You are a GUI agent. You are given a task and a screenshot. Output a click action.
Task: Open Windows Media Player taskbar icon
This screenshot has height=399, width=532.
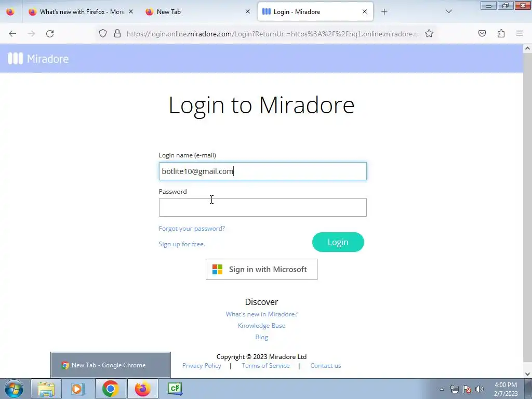pyautogui.click(x=78, y=389)
